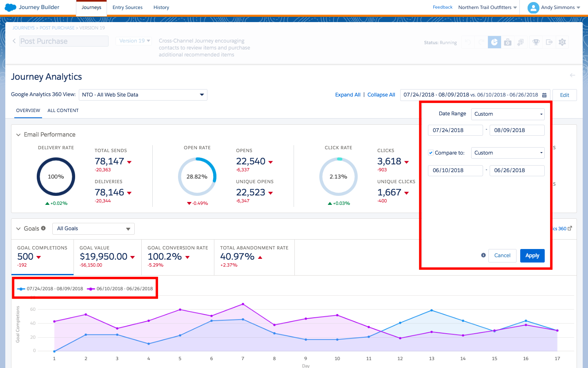Click the back chevron beside Post Purchase
The height and width of the screenshot is (368, 588).
click(14, 41)
